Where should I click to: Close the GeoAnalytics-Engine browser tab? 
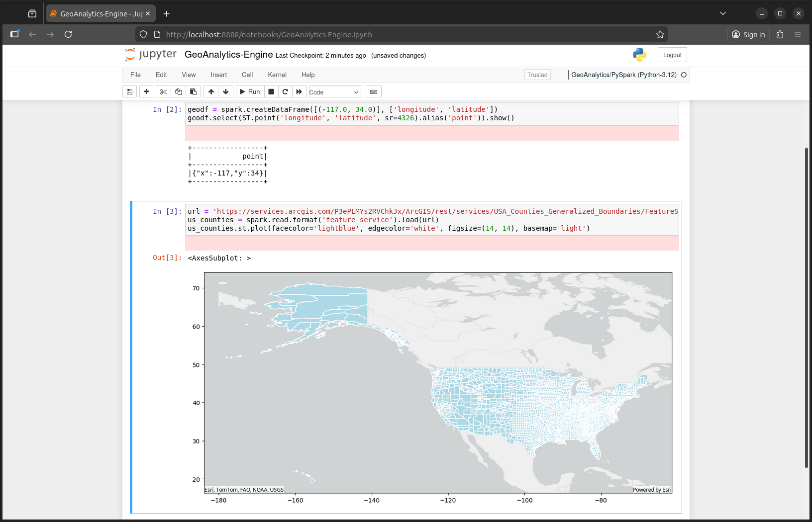[x=148, y=14]
